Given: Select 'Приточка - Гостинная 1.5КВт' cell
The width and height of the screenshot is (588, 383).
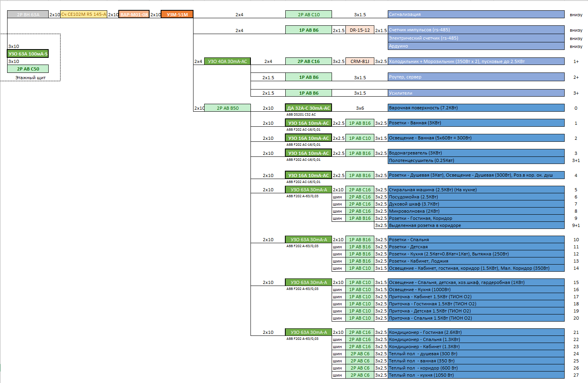Looking at the screenshot, I should (x=476, y=304).
